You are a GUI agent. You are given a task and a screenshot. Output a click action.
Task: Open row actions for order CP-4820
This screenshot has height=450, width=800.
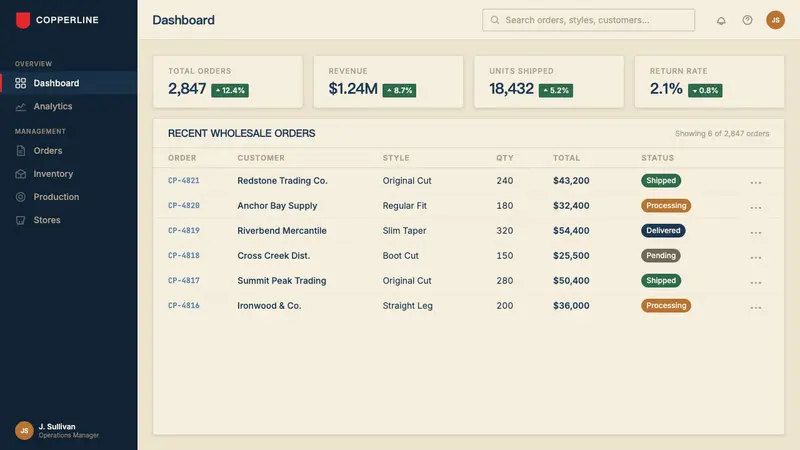click(x=756, y=207)
